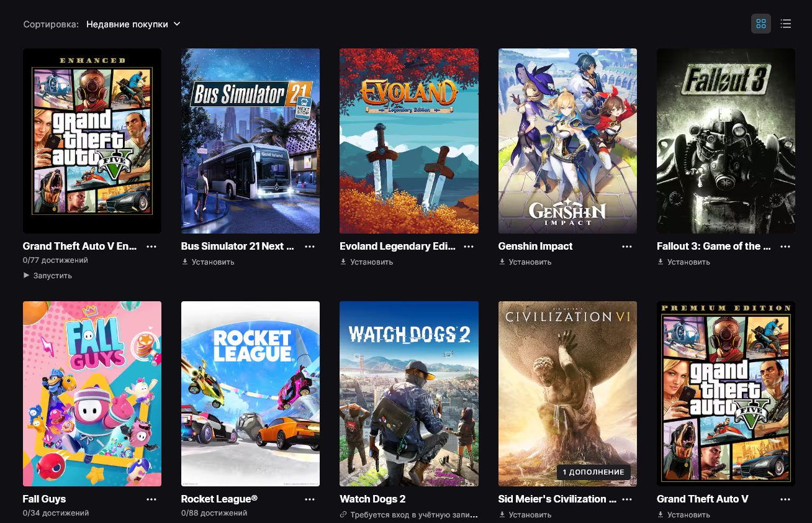Switch to grid view layout
Image resolution: width=812 pixels, height=523 pixels.
pos(761,24)
